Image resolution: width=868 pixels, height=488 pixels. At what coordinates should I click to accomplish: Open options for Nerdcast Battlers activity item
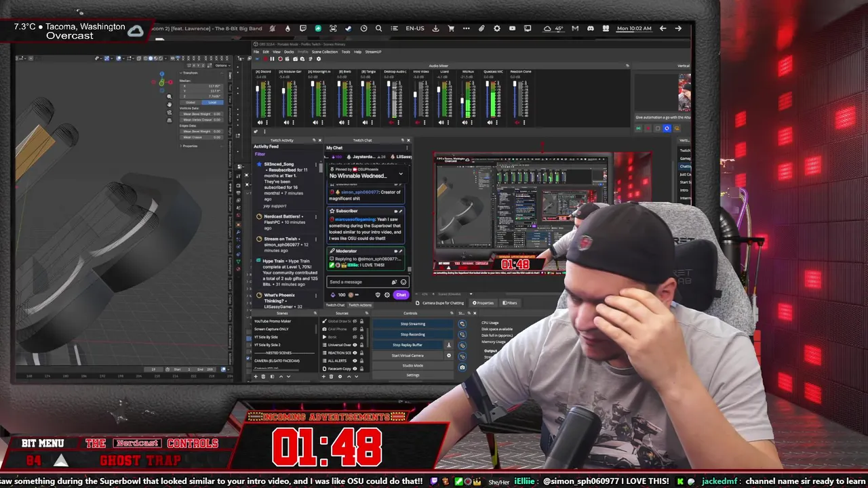click(316, 217)
